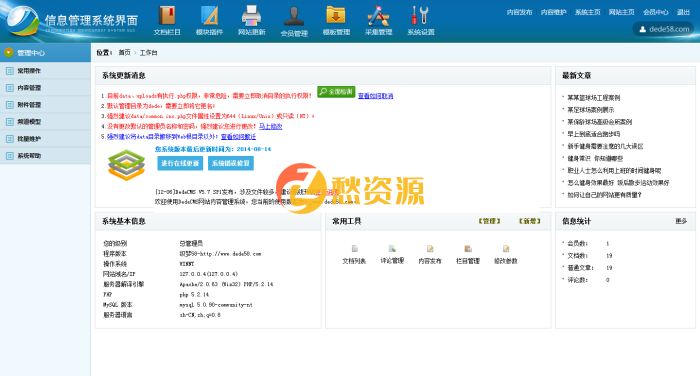Click the 内容发布 tool icon
Viewport: 700px width, 376px height.
[x=430, y=249]
